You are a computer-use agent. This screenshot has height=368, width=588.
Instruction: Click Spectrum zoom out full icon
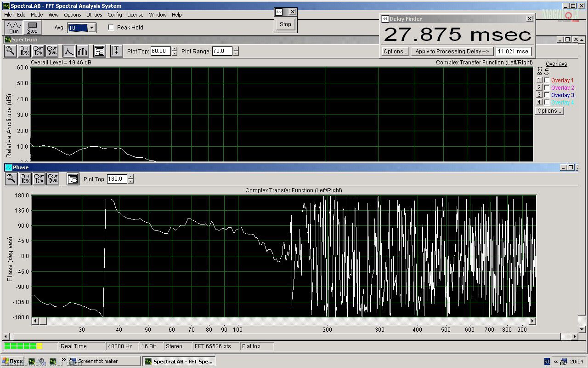pyautogui.click(x=52, y=51)
